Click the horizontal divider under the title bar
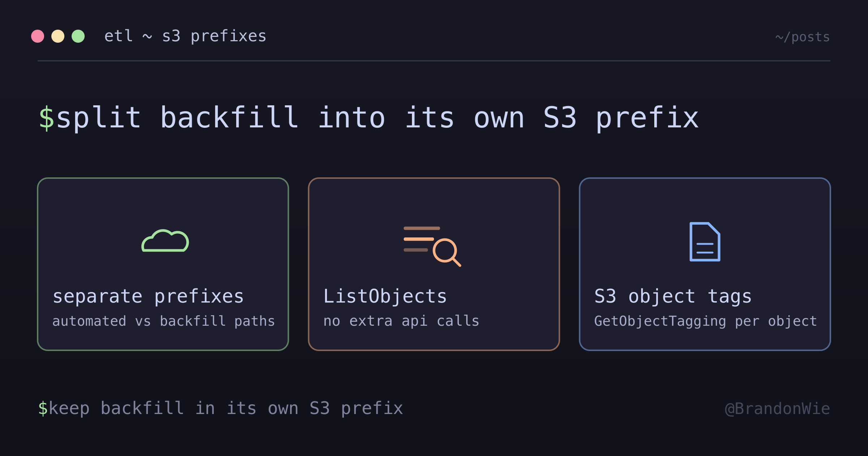The width and height of the screenshot is (868, 456). coord(434,61)
